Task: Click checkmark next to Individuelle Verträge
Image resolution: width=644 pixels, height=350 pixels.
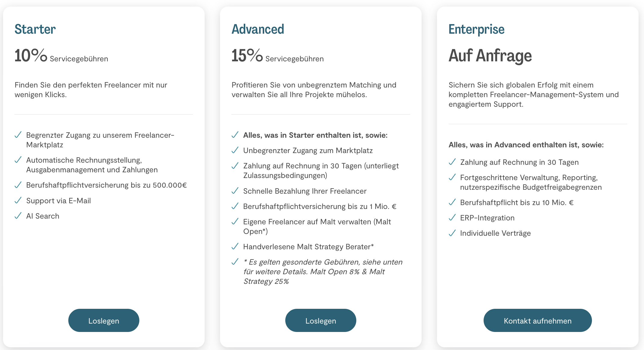Action: click(x=452, y=233)
